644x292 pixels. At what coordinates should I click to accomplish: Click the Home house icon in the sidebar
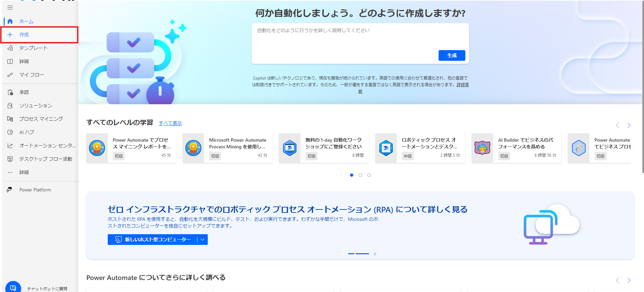pyautogui.click(x=10, y=21)
